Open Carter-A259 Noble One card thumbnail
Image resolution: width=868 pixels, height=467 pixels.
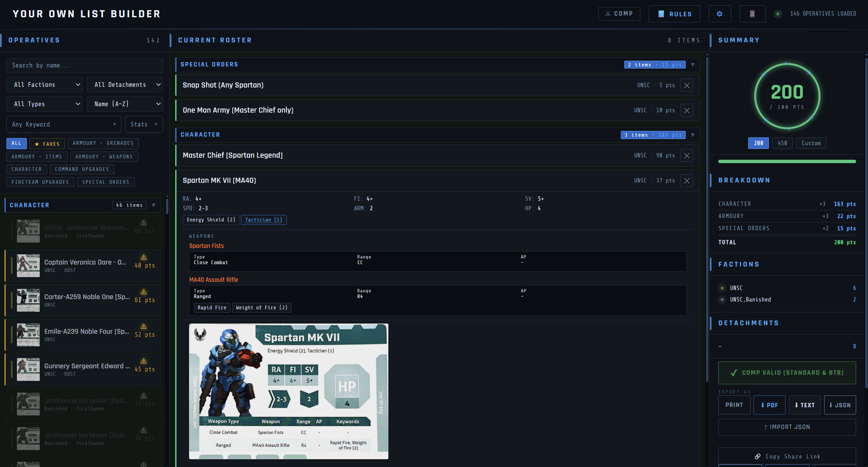[28, 300]
